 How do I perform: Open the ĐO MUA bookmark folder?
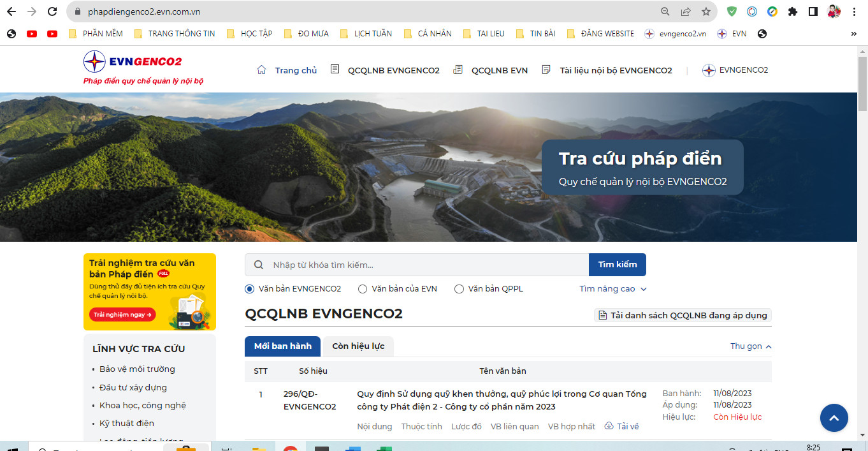pyautogui.click(x=306, y=34)
